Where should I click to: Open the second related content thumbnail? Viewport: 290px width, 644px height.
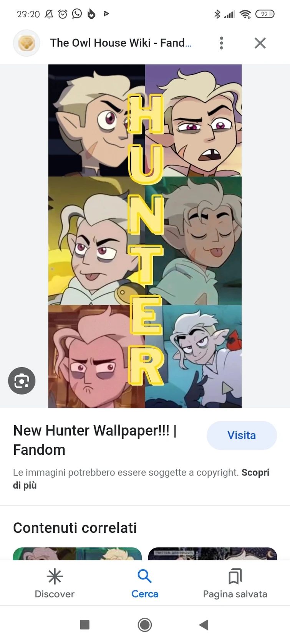click(x=212, y=553)
